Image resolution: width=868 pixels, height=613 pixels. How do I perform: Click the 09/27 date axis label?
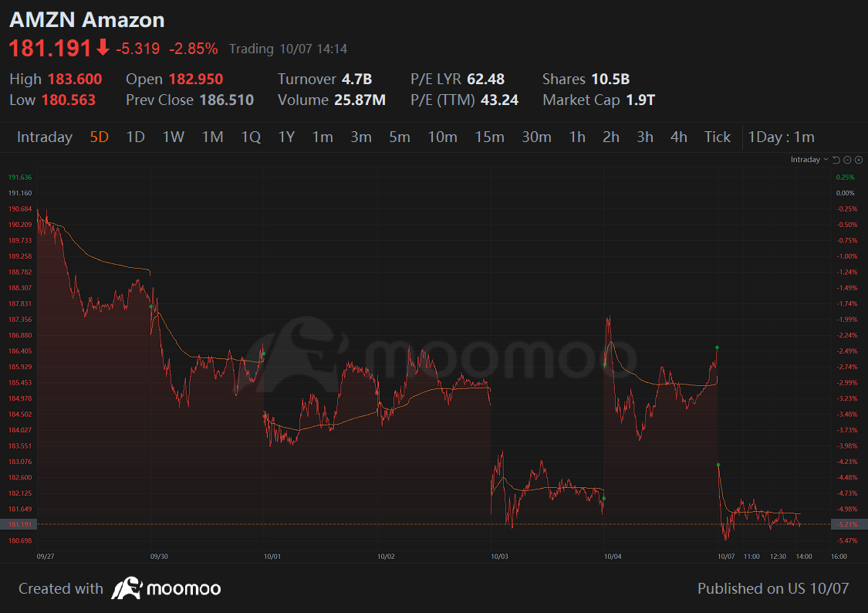coord(46,557)
